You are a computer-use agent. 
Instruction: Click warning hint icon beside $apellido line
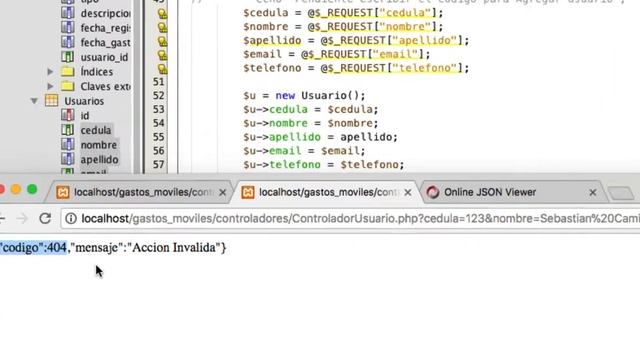pyautogui.click(x=162, y=41)
